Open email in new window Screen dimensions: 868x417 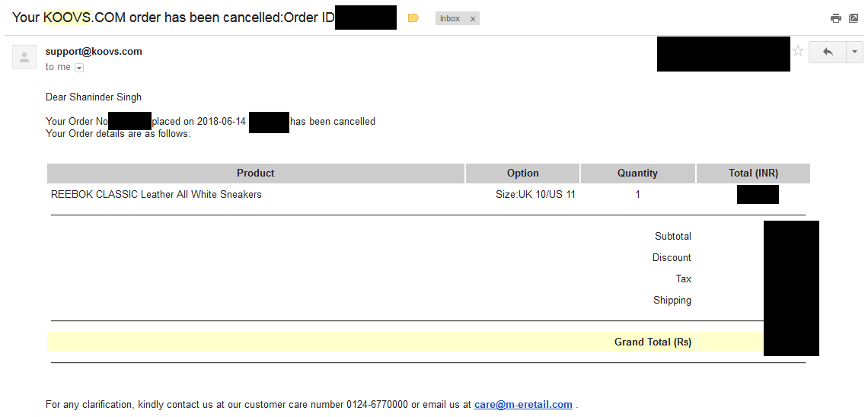tap(854, 18)
